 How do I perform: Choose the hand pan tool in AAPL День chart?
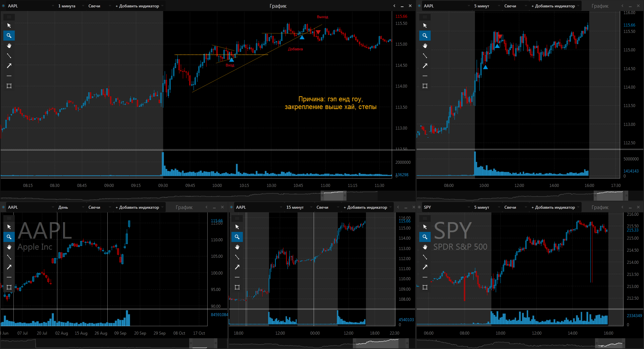[9, 247]
